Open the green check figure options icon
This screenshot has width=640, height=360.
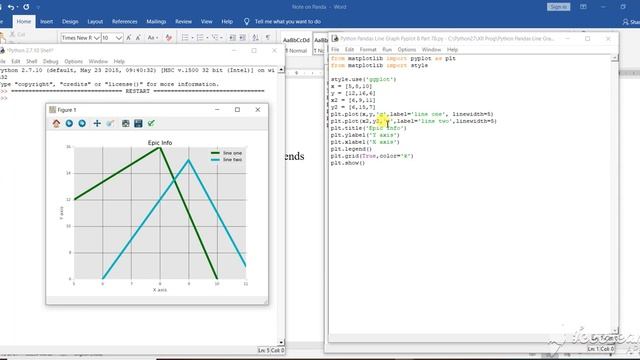click(x=151, y=123)
